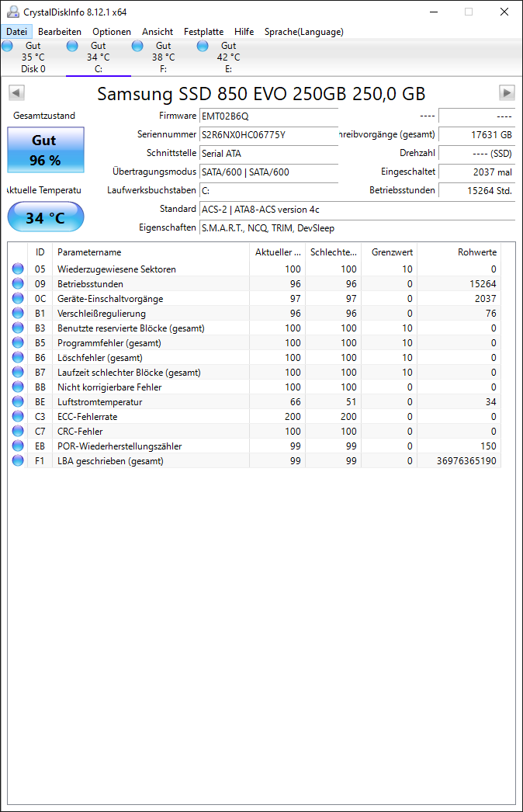The width and height of the screenshot is (523, 812).
Task: Click the 17631 GB total writes value
Action: coord(477,134)
